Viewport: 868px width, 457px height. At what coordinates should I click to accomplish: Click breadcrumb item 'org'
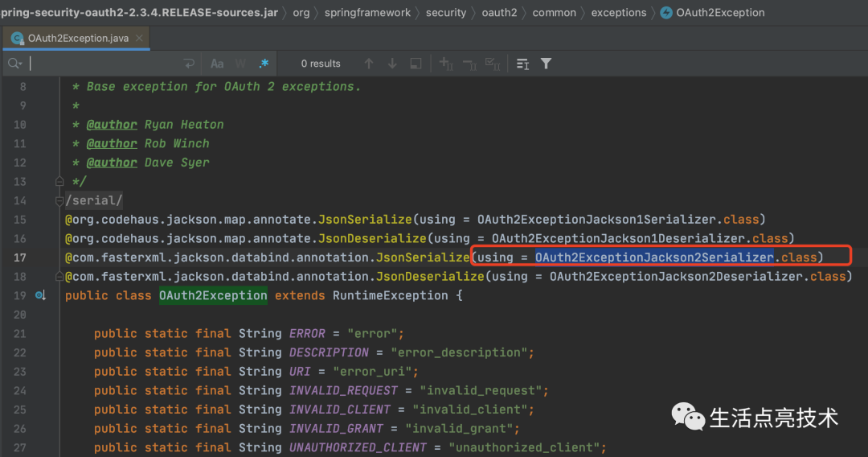301,13
